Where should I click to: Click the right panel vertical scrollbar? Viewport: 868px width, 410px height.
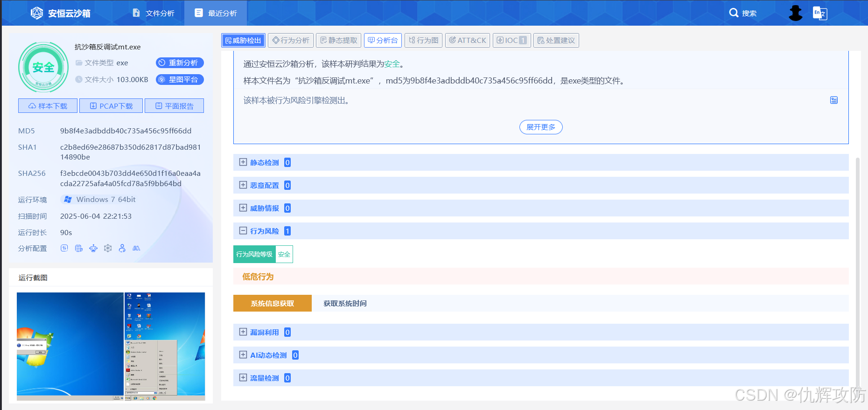[858, 275]
